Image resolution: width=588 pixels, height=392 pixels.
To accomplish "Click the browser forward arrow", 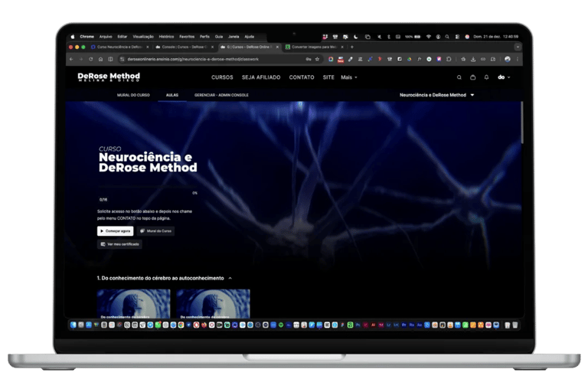I will pos(81,59).
